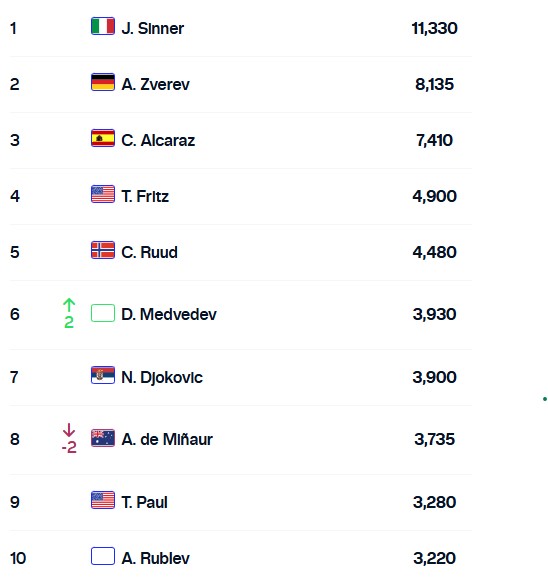Click the Spanish flag beside C. Alcaraz

[103, 138]
